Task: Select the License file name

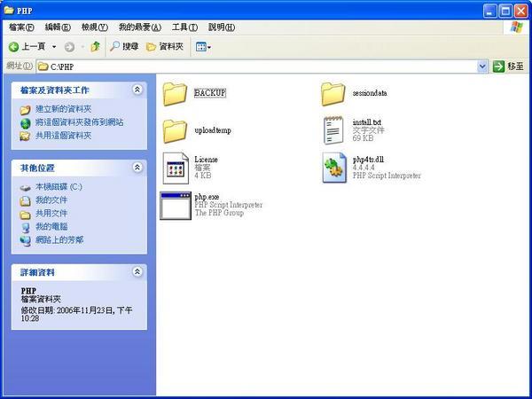Action: (206, 160)
